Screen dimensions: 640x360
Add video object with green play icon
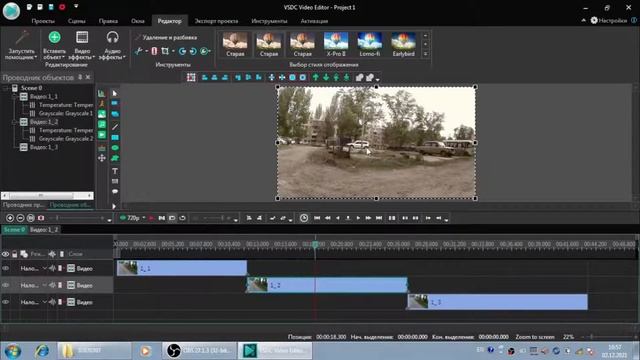tap(102, 135)
